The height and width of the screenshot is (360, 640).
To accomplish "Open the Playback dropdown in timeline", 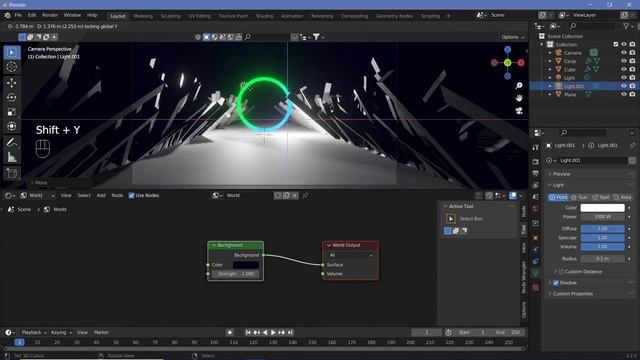I will 34,332.
